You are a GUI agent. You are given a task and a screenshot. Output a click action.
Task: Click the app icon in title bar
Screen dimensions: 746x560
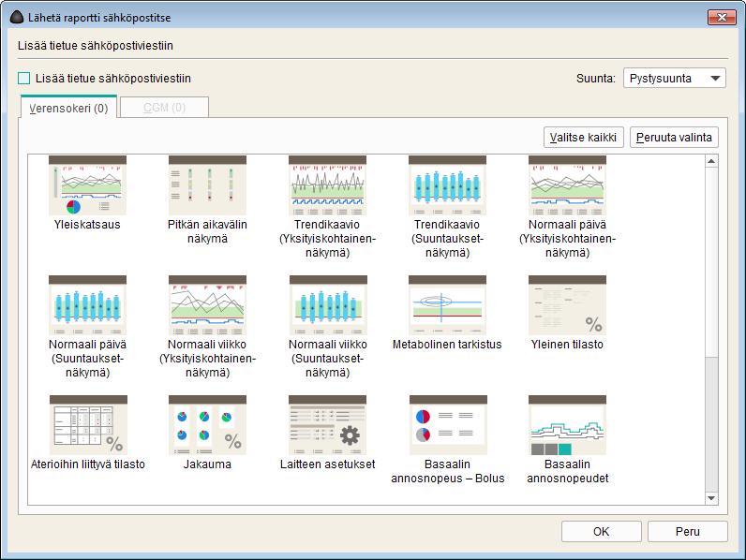[17, 18]
